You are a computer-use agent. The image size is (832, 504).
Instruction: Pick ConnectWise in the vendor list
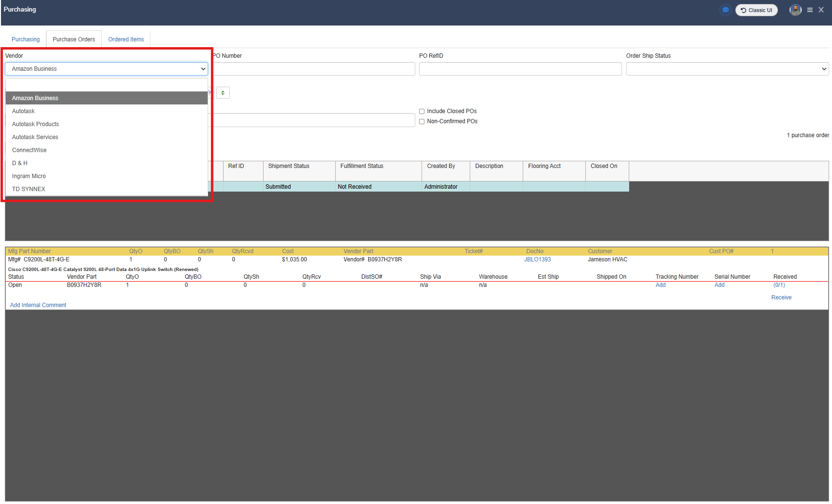pyautogui.click(x=29, y=150)
